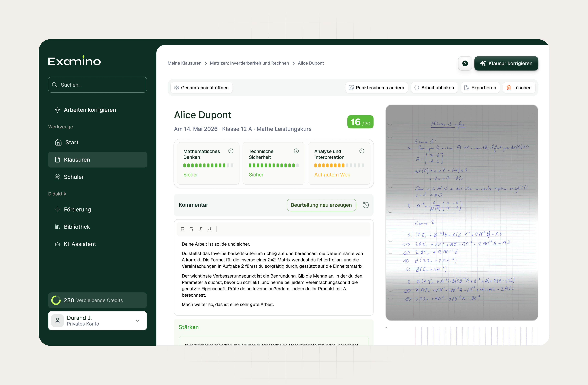Click the Klausuren document icon

pos(58,160)
